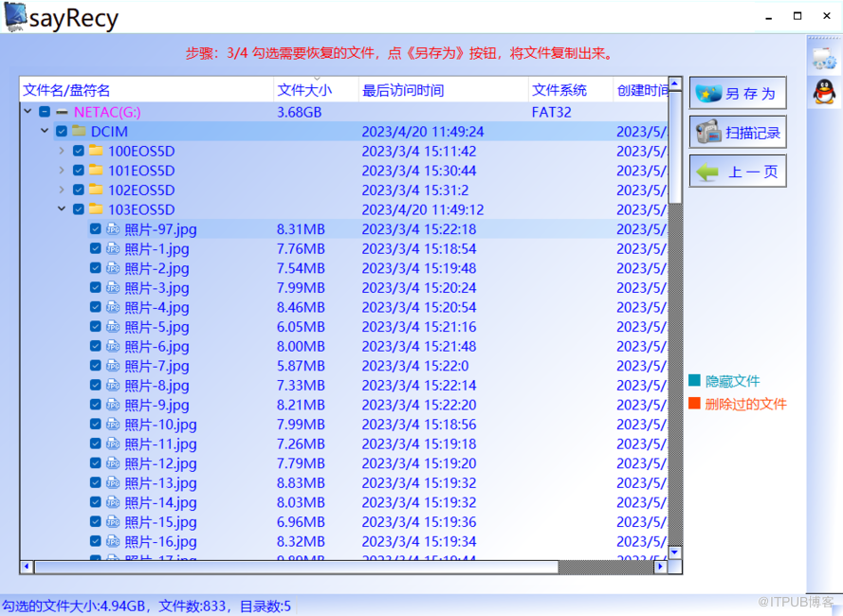This screenshot has height=616, width=843.
Task: Click the 2023/3/4 15:22:20 access time
Action: click(419, 405)
